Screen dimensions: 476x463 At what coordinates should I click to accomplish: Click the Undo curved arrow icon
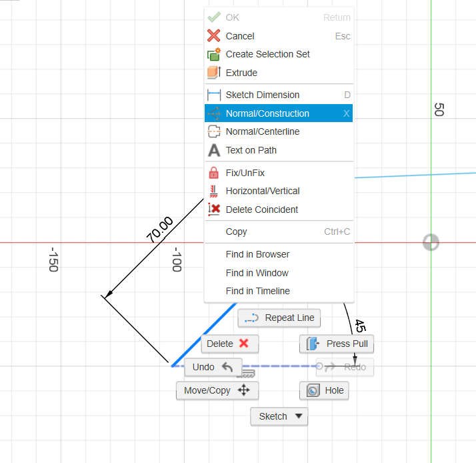click(x=227, y=367)
